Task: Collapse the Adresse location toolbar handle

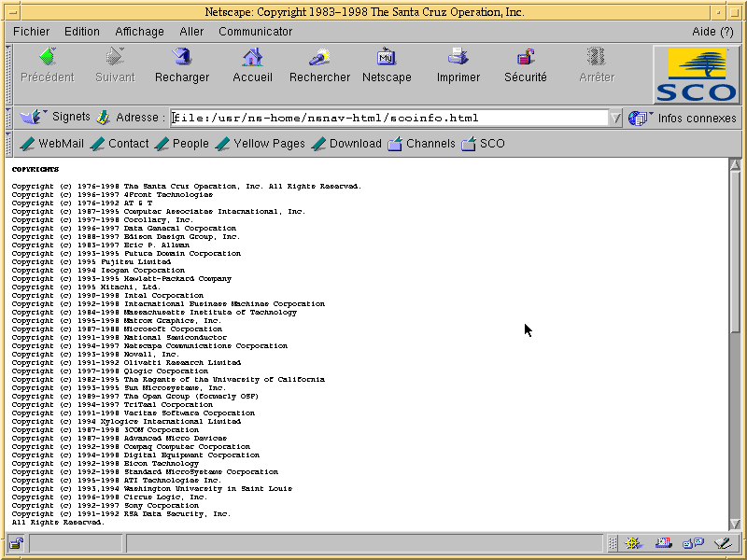Action: (x=8, y=118)
